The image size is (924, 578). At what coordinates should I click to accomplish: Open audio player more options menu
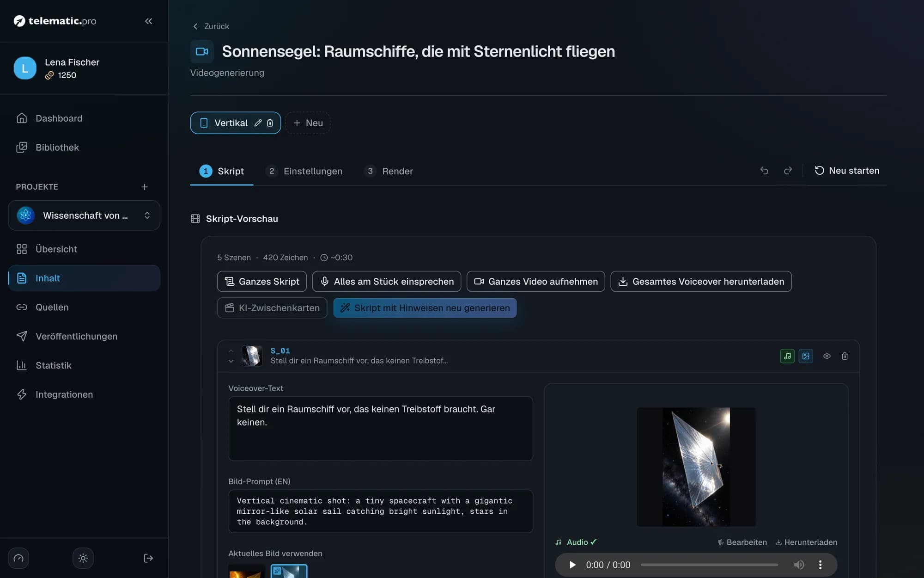click(x=821, y=565)
